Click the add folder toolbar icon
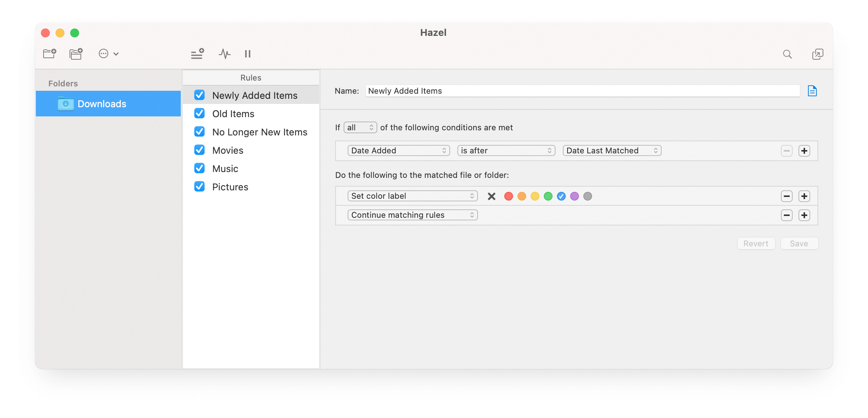 [x=49, y=54]
